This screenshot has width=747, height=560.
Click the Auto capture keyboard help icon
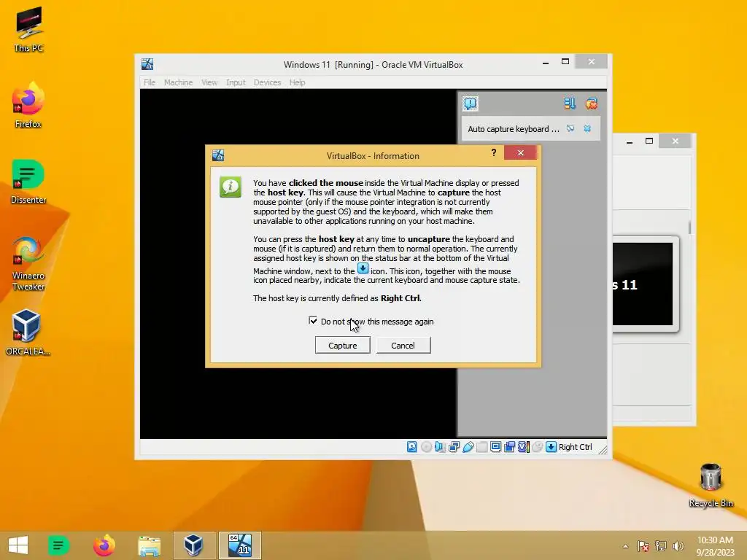coord(570,128)
